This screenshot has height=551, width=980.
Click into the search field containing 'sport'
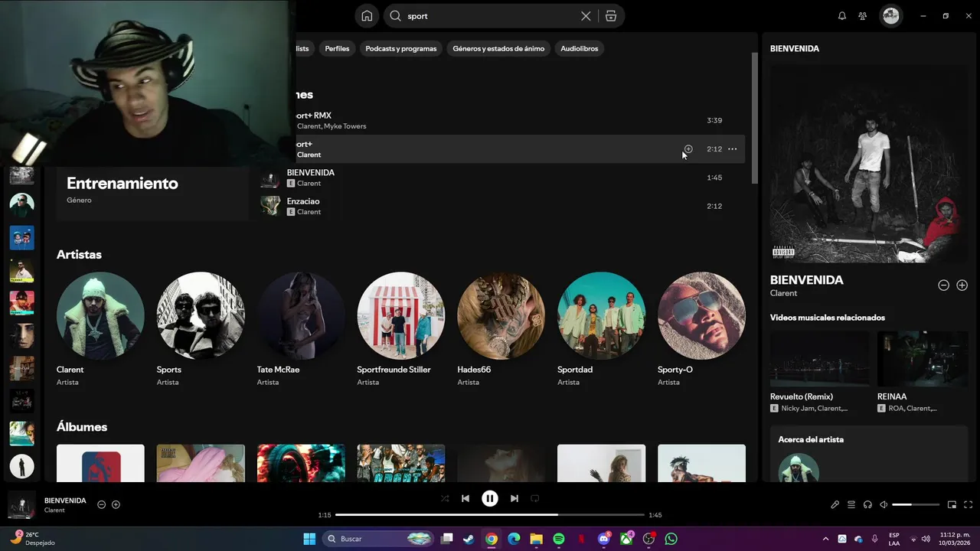(490, 16)
